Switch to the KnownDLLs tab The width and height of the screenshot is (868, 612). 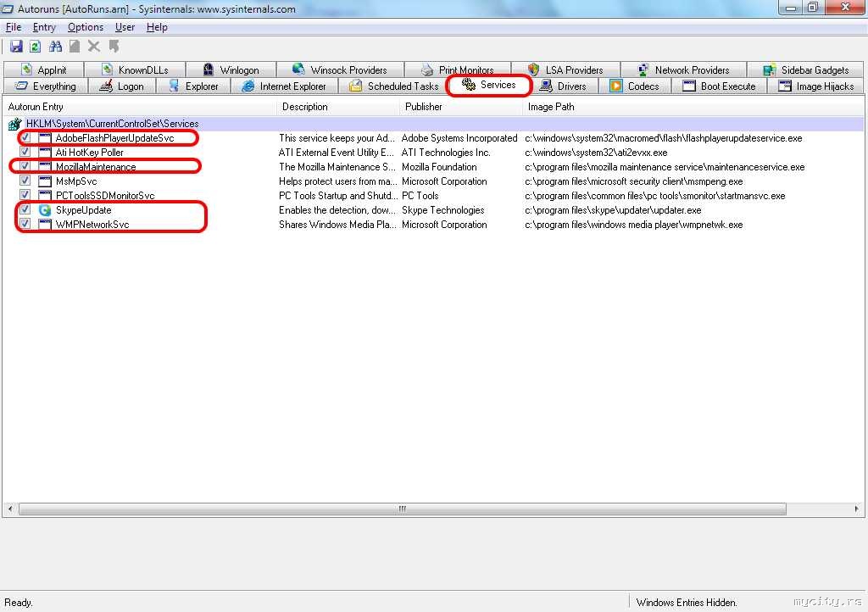coord(135,70)
